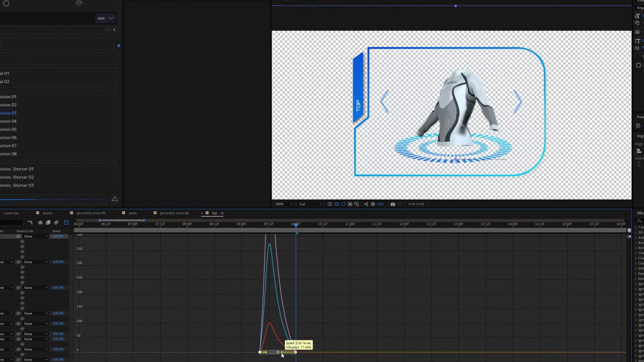
Task: Click the Add button
Action: [x=101, y=18]
